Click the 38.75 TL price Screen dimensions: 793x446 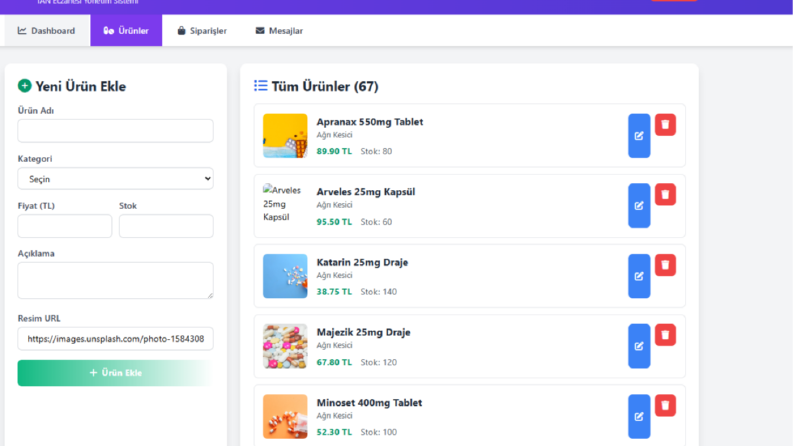(x=334, y=292)
